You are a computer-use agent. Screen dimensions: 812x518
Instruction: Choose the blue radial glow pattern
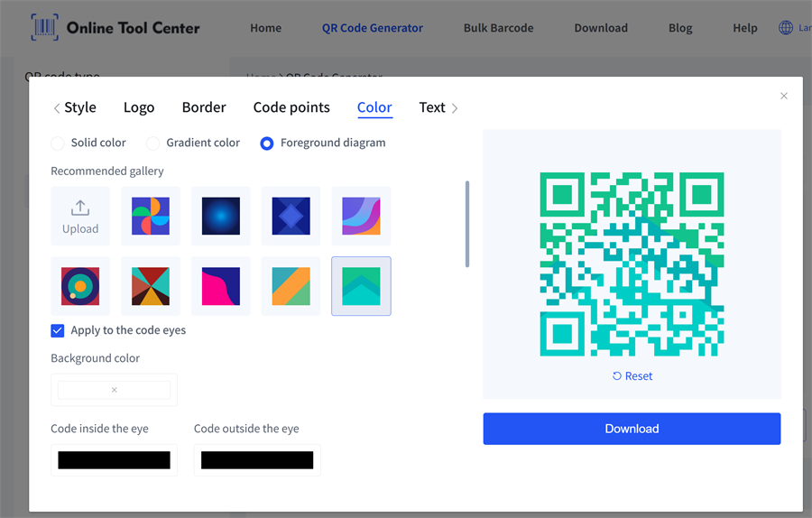click(x=221, y=217)
